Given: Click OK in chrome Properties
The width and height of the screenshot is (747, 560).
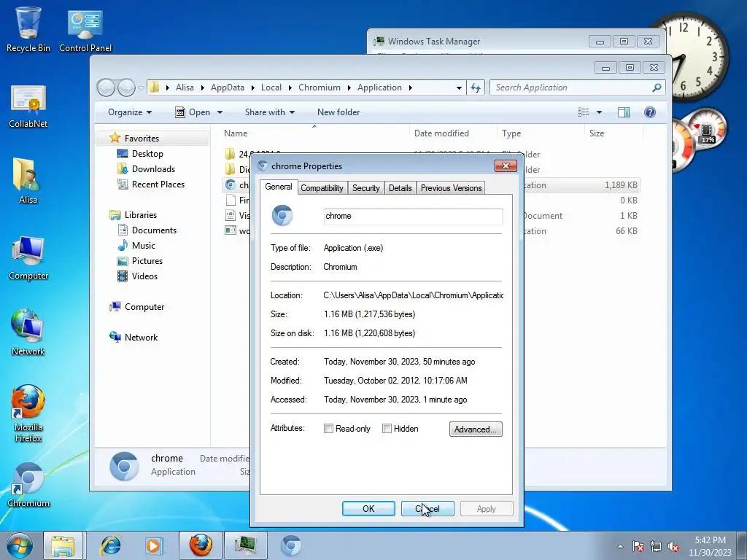Looking at the screenshot, I should [x=368, y=508].
